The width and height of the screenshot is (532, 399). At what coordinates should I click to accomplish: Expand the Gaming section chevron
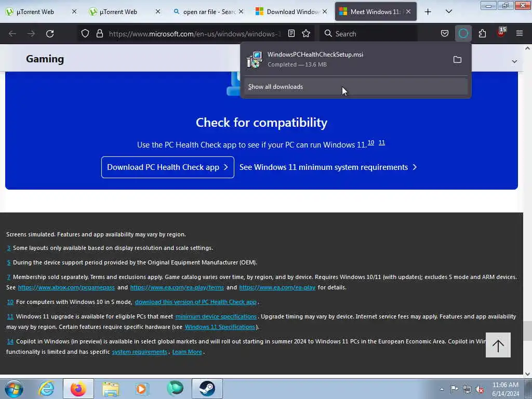514,61
